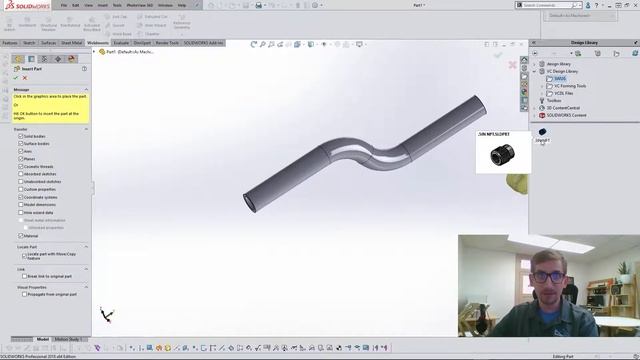Screen dimensions: 640x360
Task: Expand the VC Forming Tools folder
Action: tap(542, 86)
